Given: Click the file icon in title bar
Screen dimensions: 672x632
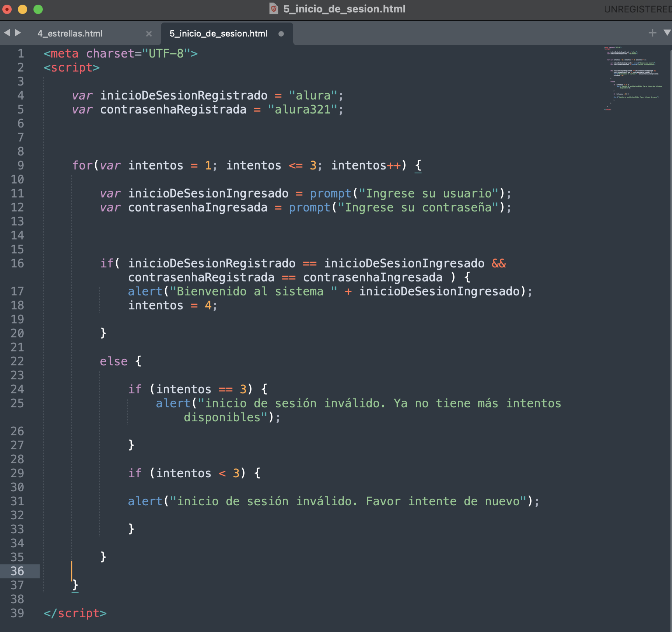Looking at the screenshot, I should click(x=274, y=9).
